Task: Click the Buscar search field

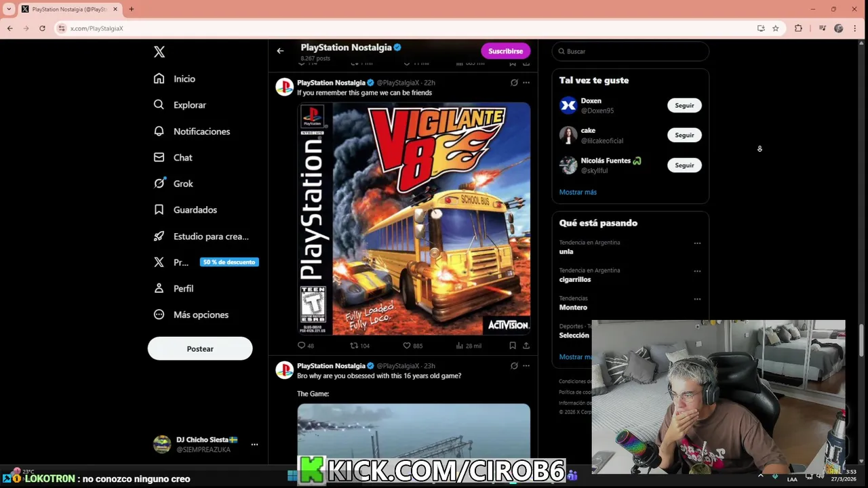Action: pyautogui.click(x=631, y=51)
